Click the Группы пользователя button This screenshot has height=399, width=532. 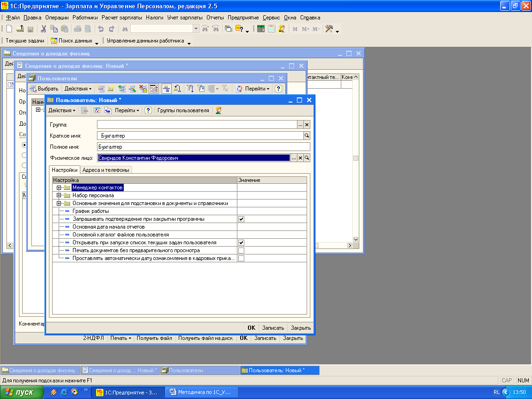click(183, 110)
